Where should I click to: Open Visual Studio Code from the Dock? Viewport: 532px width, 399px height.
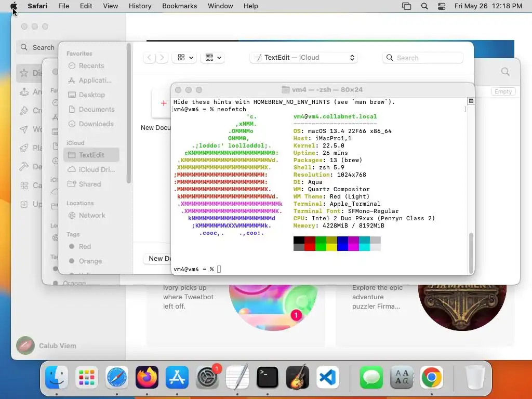[328, 377]
